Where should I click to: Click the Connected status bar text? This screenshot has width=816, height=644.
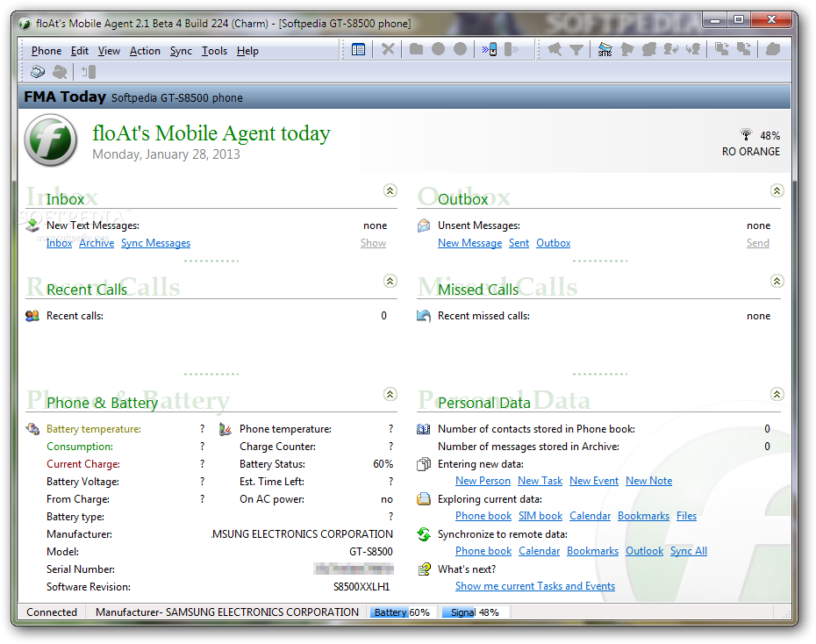pos(52,612)
